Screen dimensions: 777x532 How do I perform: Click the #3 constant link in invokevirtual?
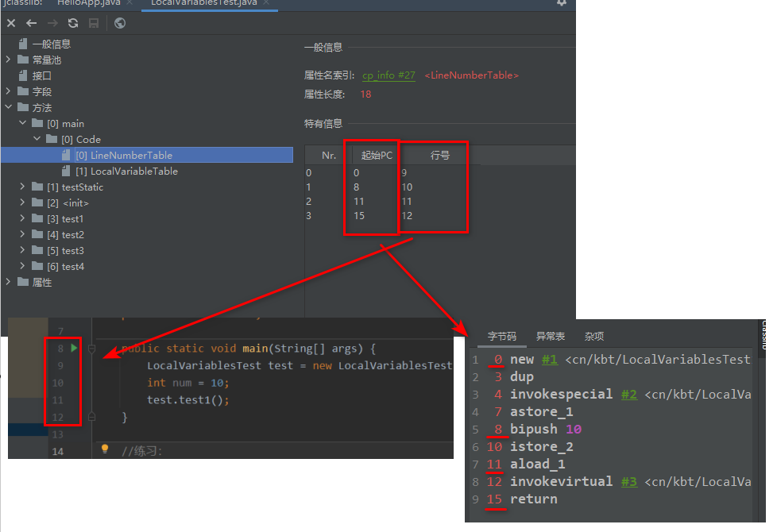(629, 481)
